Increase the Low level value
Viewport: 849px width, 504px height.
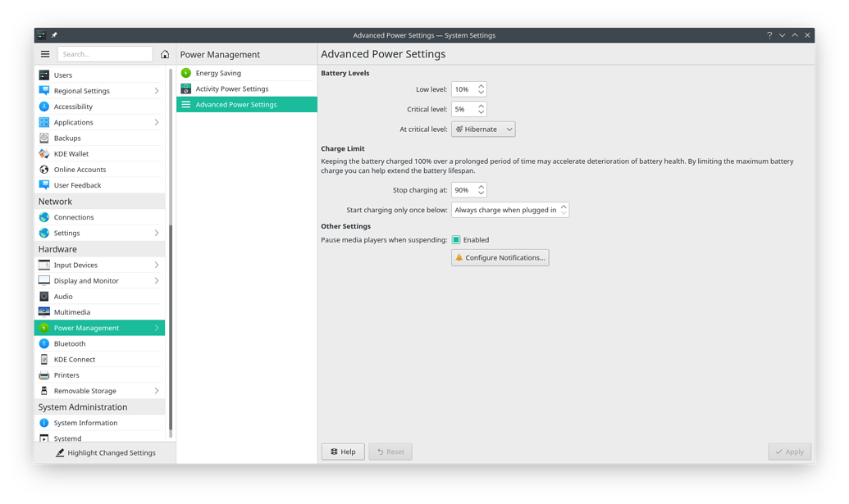click(x=481, y=86)
